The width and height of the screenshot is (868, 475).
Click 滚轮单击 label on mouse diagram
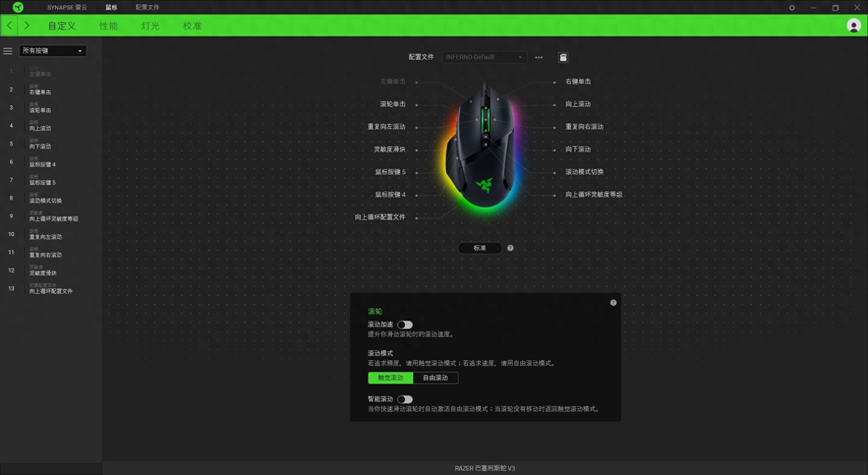click(392, 104)
